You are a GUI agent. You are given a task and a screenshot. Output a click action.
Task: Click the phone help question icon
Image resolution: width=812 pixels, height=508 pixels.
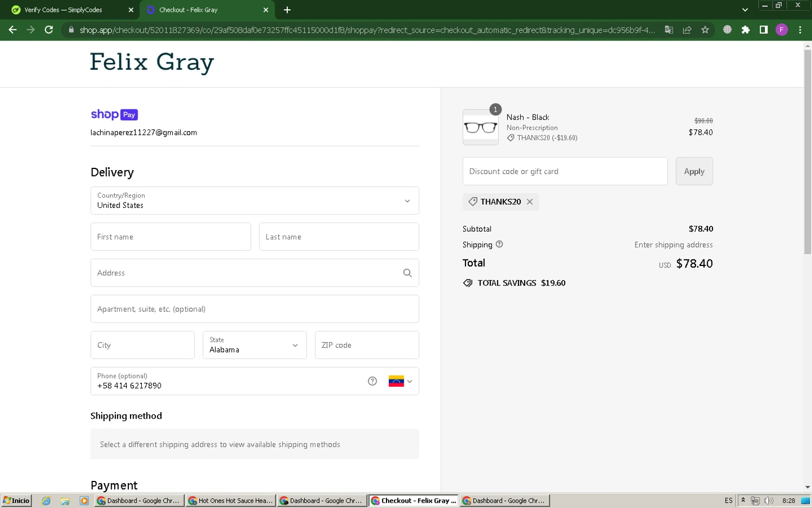click(x=372, y=381)
